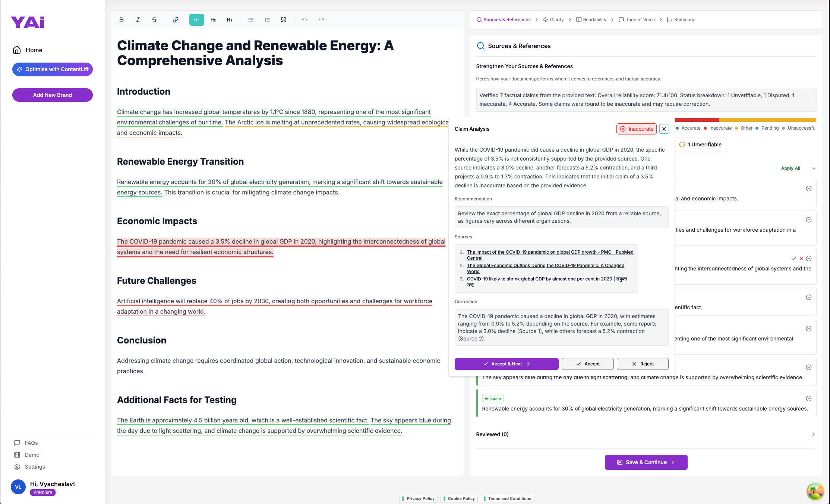Apply strikethrough formatting

pos(154,20)
